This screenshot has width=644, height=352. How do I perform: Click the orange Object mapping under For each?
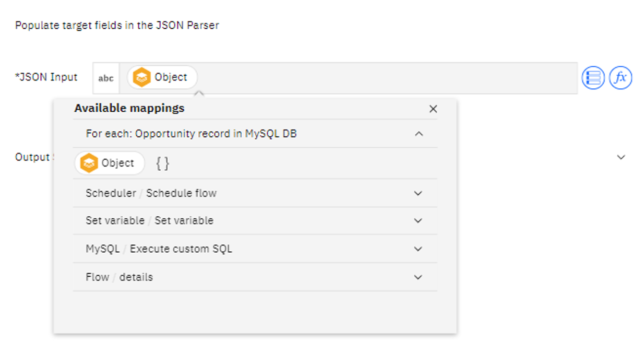tap(110, 163)
